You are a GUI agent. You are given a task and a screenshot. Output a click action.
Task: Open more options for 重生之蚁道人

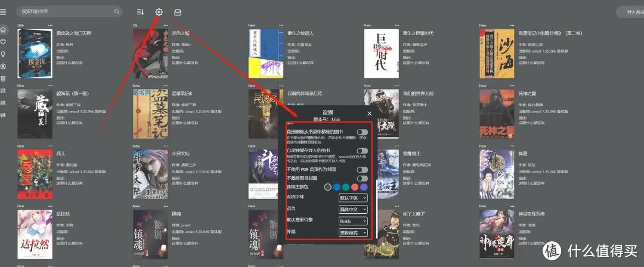(281, 26)
